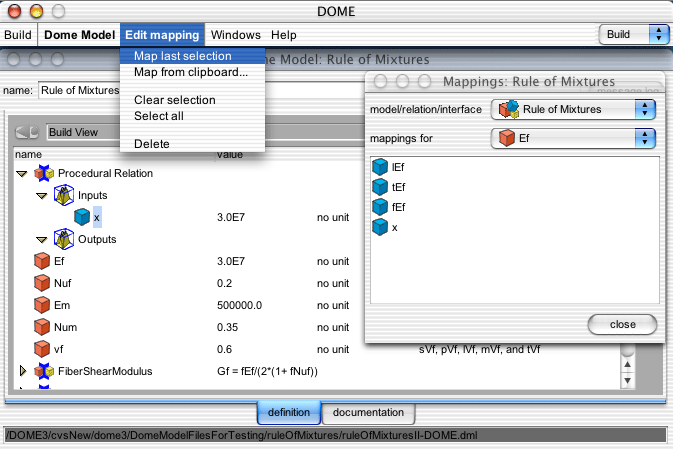Click the scrollbar down arrow in model tree

(x=628, y=380)
